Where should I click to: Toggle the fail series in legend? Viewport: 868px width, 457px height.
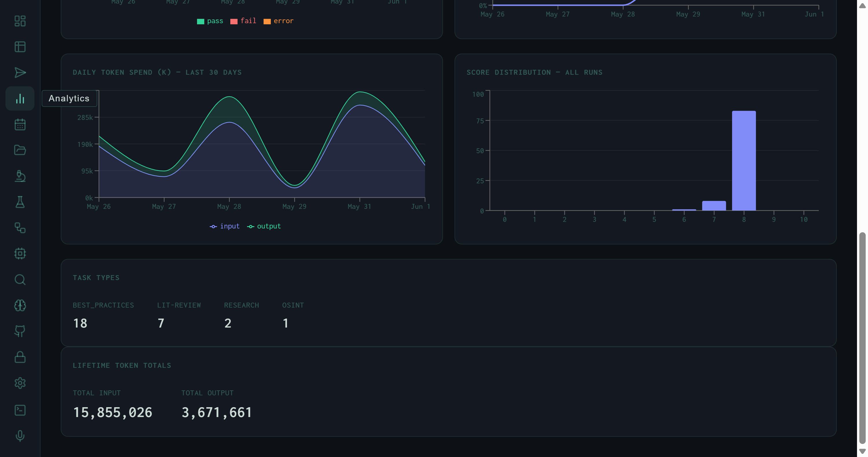243,21
